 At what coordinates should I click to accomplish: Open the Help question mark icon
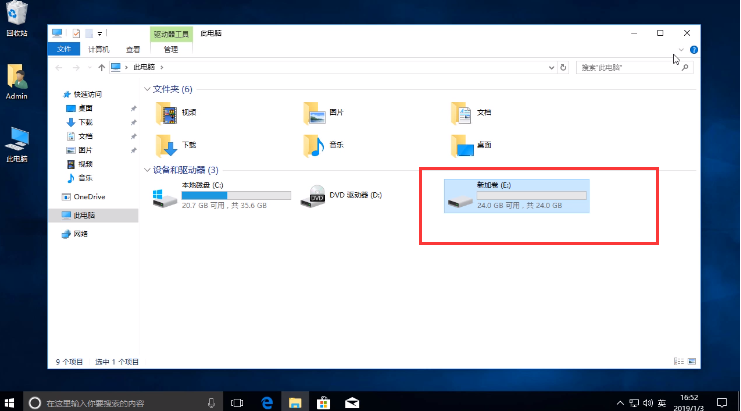694,49
